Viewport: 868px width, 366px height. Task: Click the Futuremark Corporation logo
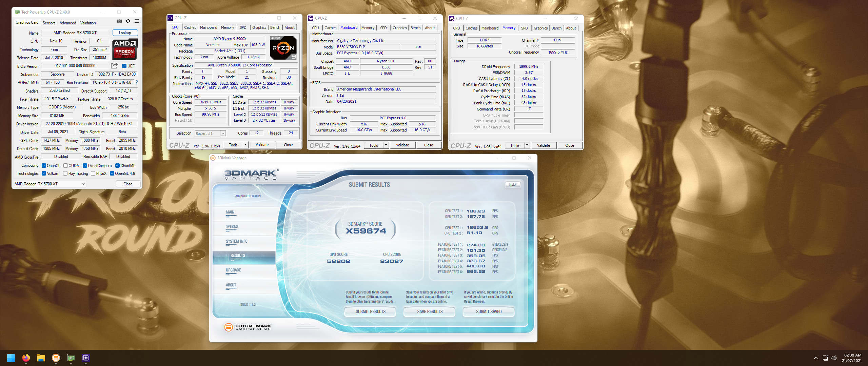pos(248,327)
